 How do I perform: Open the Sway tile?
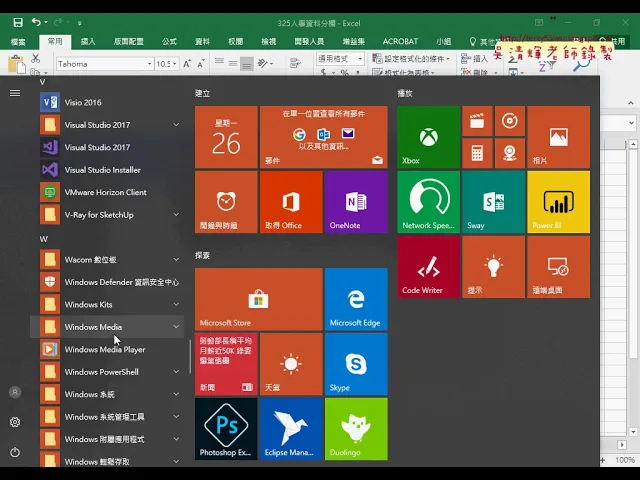point(493,202)
